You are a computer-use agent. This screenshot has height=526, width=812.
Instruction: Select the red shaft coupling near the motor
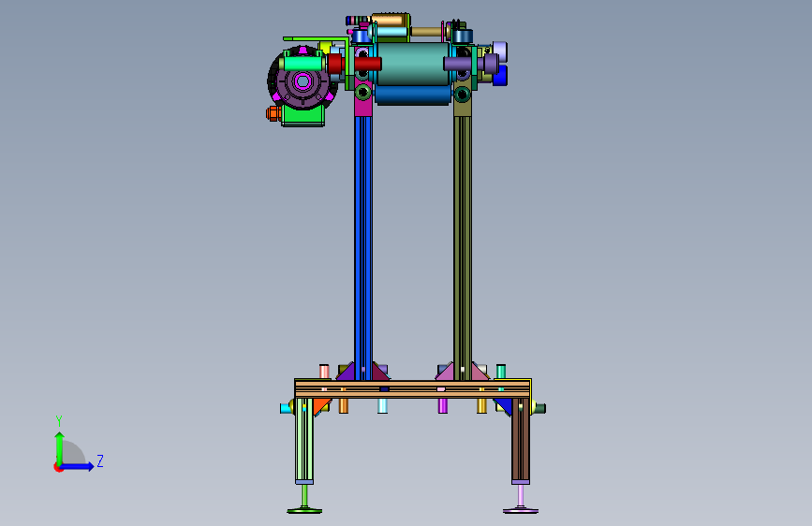(x=335, y=64)
